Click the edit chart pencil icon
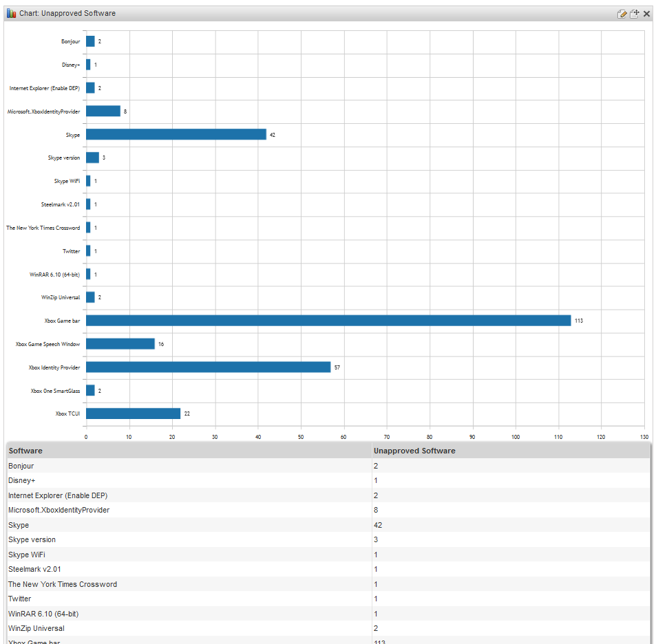The height and width of the screenshot is (644, 656). (x=622, y=14)
